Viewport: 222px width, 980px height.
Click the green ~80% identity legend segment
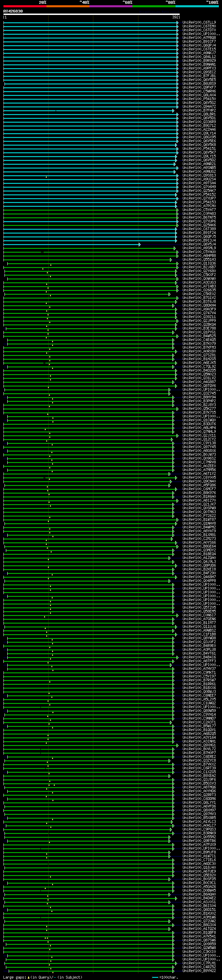point(154,6)
